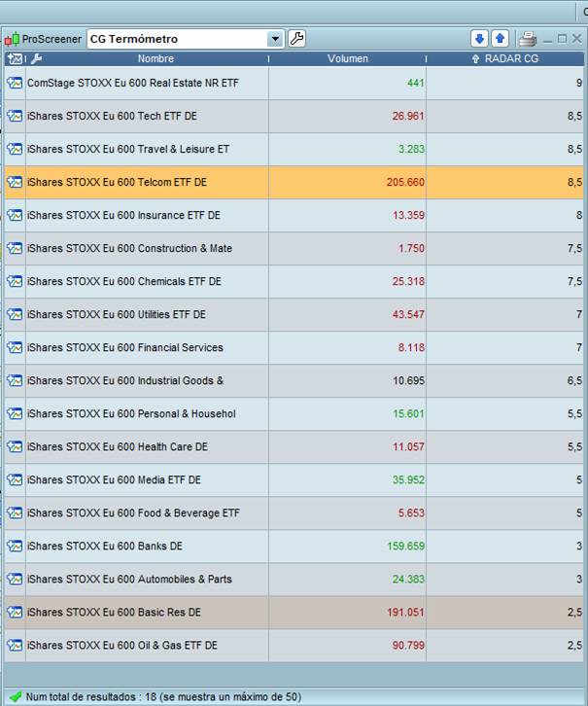Open chart icon for Travel & Leisure row

[15, 149]
